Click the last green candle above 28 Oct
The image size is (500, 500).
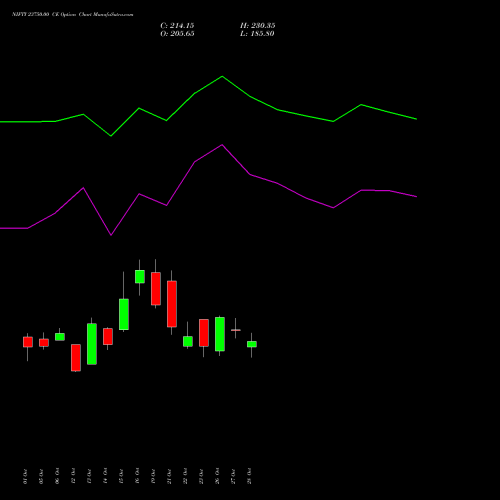252,344
